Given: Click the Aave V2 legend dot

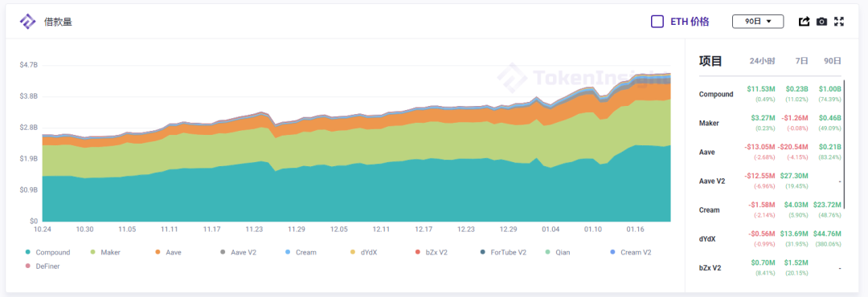Looking at the screenshot, I should coord(223,252).
